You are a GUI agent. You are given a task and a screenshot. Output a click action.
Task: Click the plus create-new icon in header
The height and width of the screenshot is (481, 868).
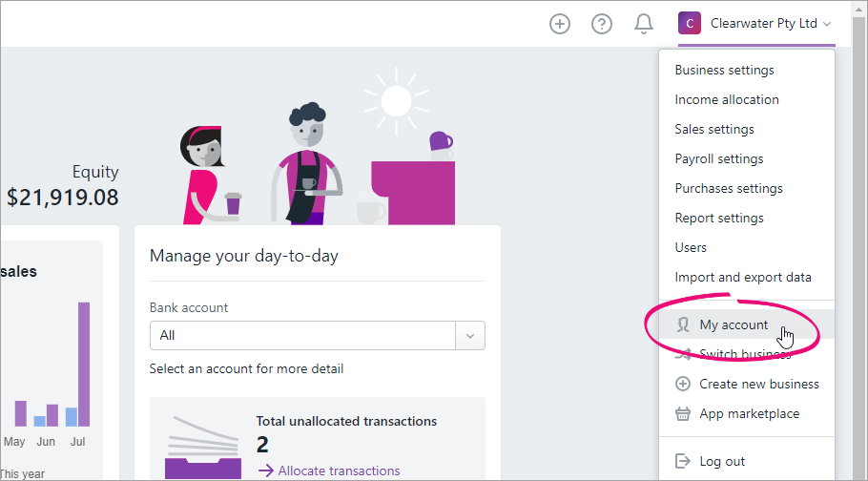(x=560, y=24)
